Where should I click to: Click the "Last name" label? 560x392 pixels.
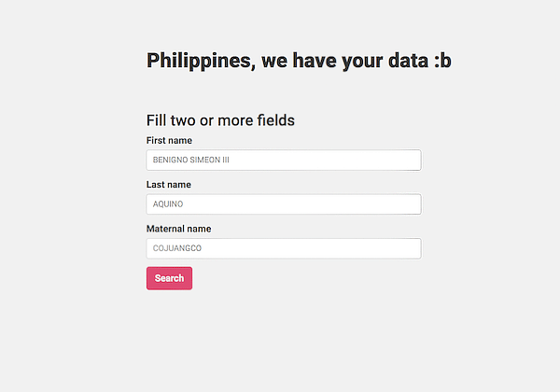168,185
